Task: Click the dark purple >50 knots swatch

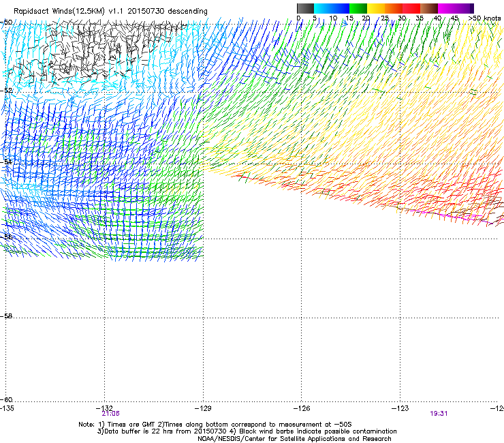Action: [x=472, y=8]
